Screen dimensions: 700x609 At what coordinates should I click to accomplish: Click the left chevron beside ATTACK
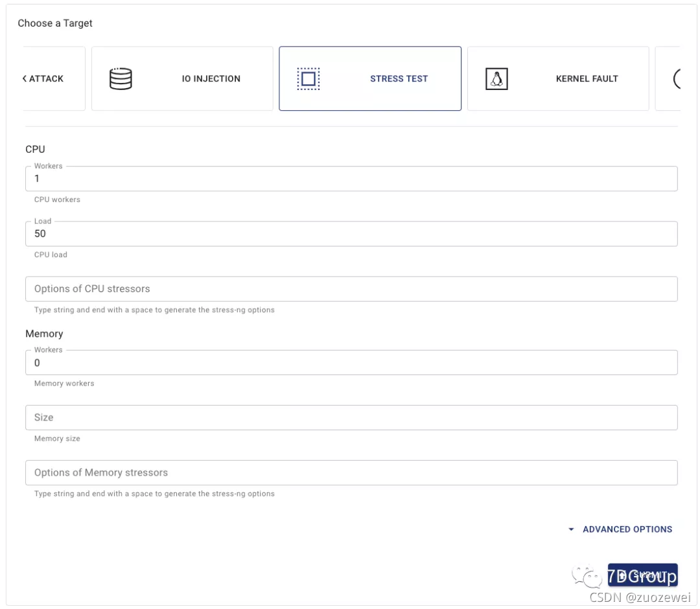pyautogui.click(x=25, y=78)
